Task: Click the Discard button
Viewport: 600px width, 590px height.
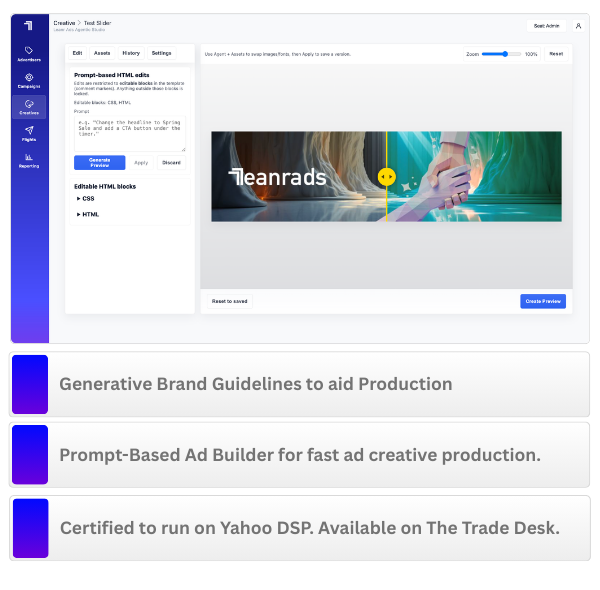Action: [171, 162]
